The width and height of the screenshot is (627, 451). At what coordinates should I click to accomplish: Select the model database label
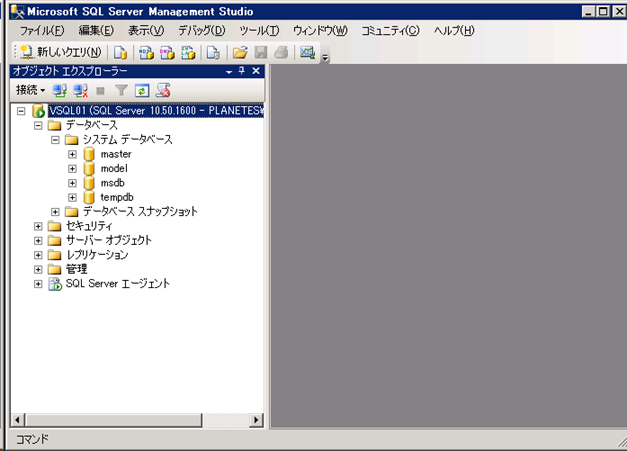tap(114, 169)
